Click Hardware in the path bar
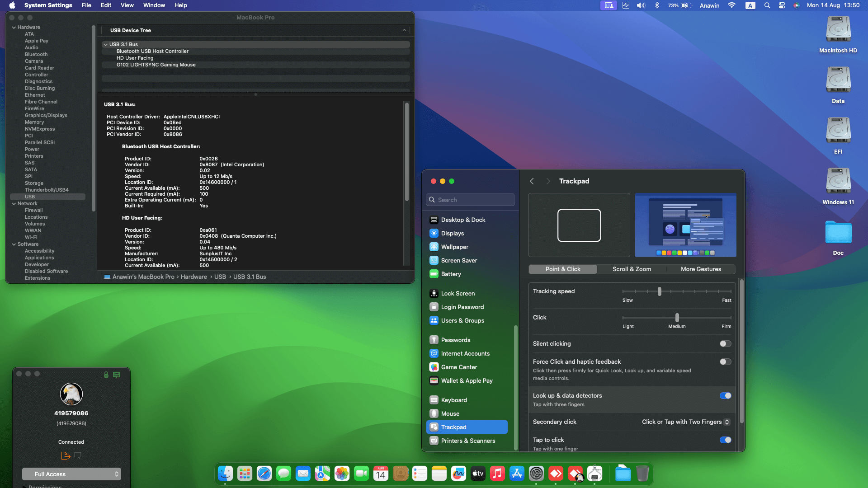Image resolution: width=868 pixels, height=488 pixels. [x=193, y=277]
